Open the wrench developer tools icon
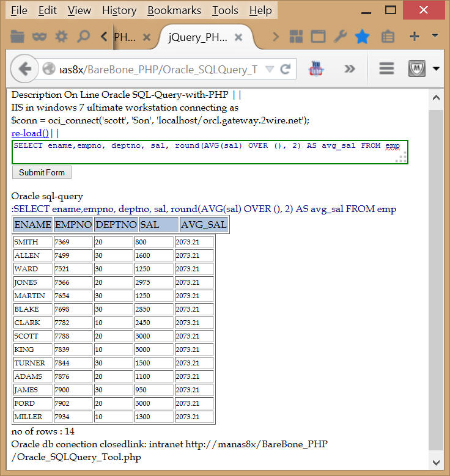The height and width of the screenshot is (476, 450). pos(340,37)
